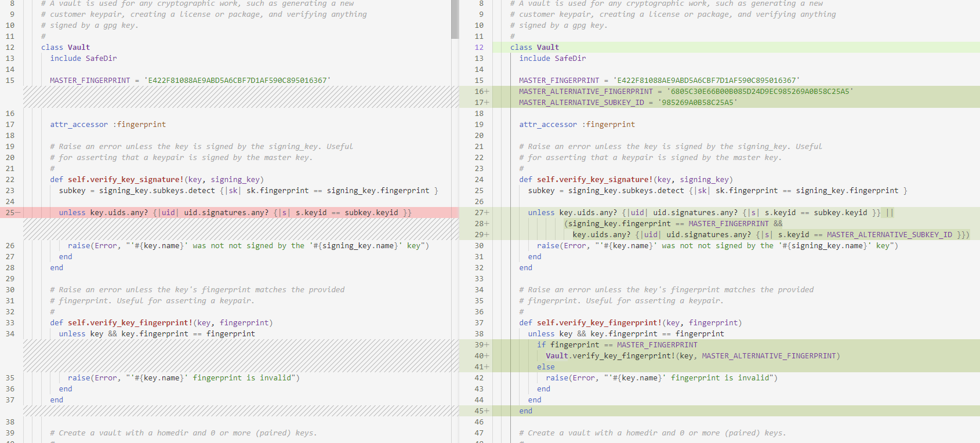This screenshot has width=980, height=443.
Task: Click the plus marker on added line 27
Action: pyautogui.click(x=487, y=213)
